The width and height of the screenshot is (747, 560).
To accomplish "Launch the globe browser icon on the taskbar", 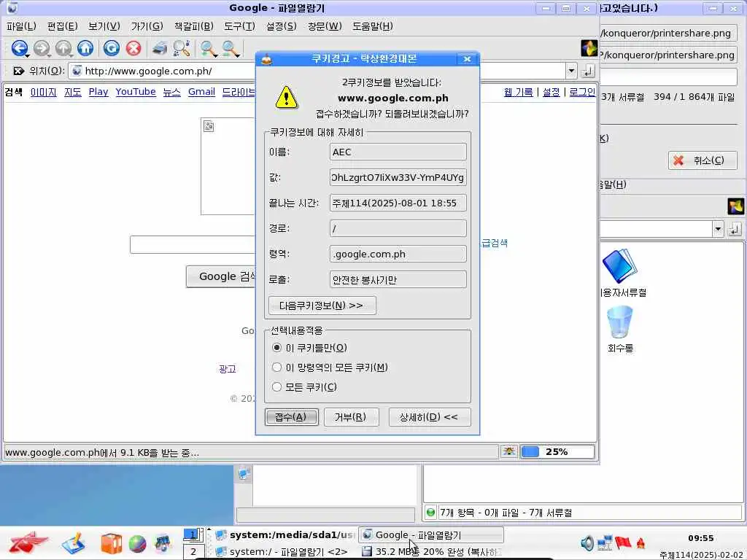I will (137, 544).
